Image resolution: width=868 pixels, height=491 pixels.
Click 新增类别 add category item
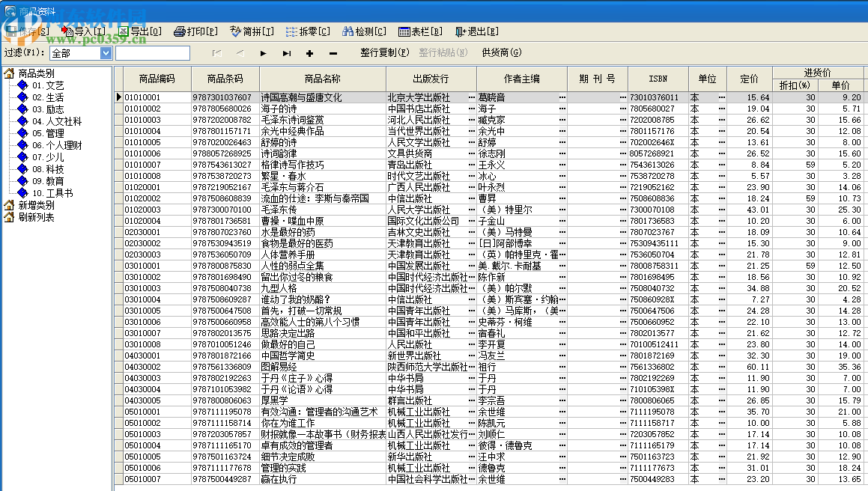(x=36, y=205)
